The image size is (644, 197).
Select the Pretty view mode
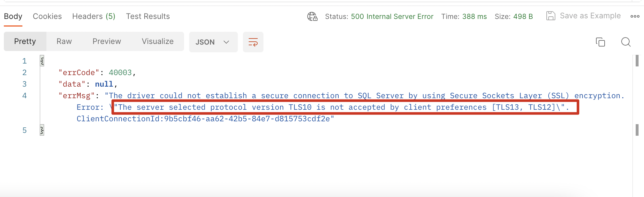[x=25, y=41]
